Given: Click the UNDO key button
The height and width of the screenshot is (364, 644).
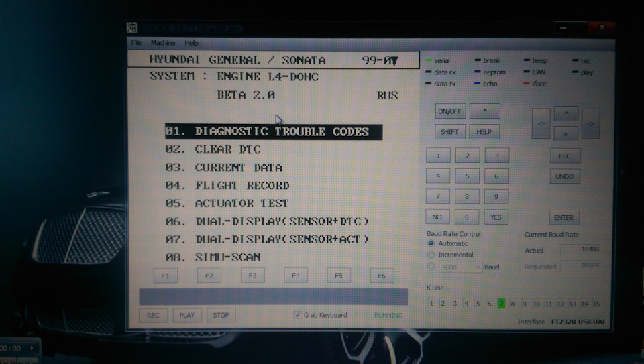Looking at the screenshot, I should (565, 176).
